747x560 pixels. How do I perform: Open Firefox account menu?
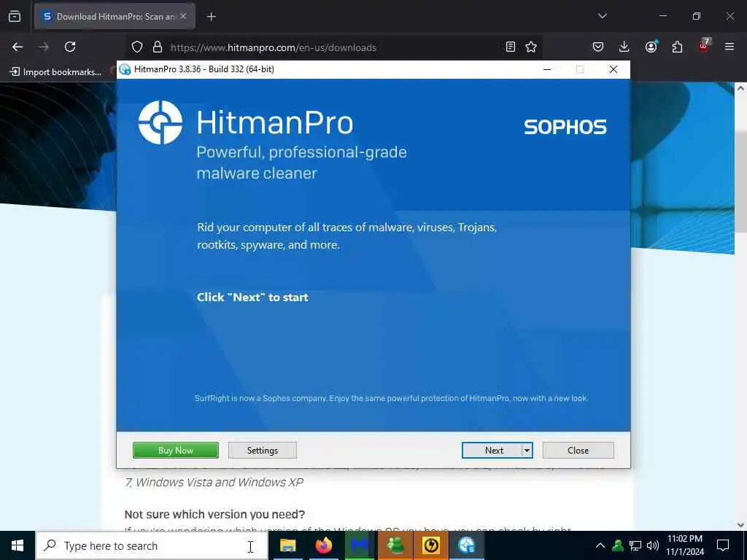coord(651,47)
